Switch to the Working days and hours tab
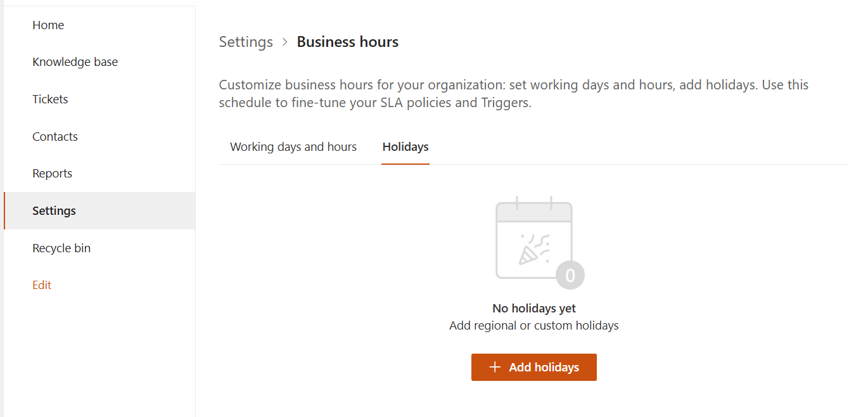The image size is (868, 417). (293, 146)
